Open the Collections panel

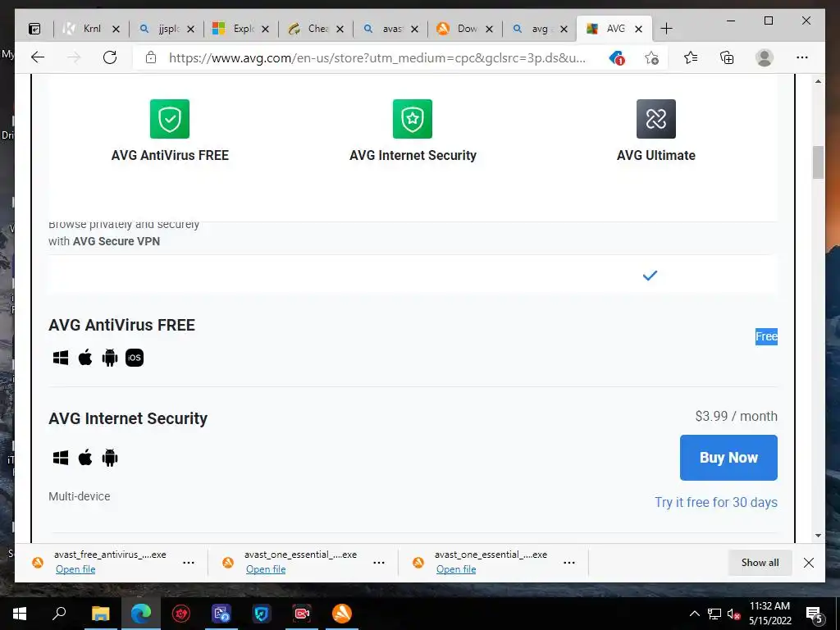[727, 57]
